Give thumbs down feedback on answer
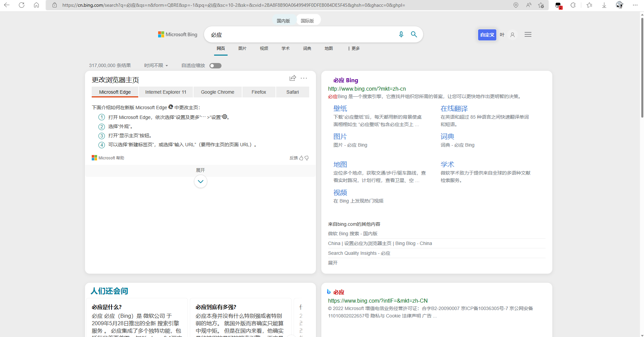This screenshot has height=337, width=644. 306,158
